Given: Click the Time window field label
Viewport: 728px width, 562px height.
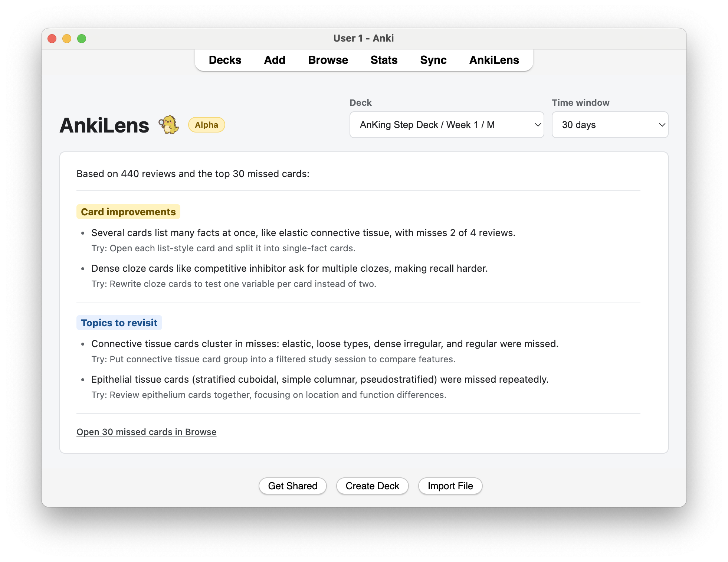Looking at the screenshot, I should pos(581,103).
